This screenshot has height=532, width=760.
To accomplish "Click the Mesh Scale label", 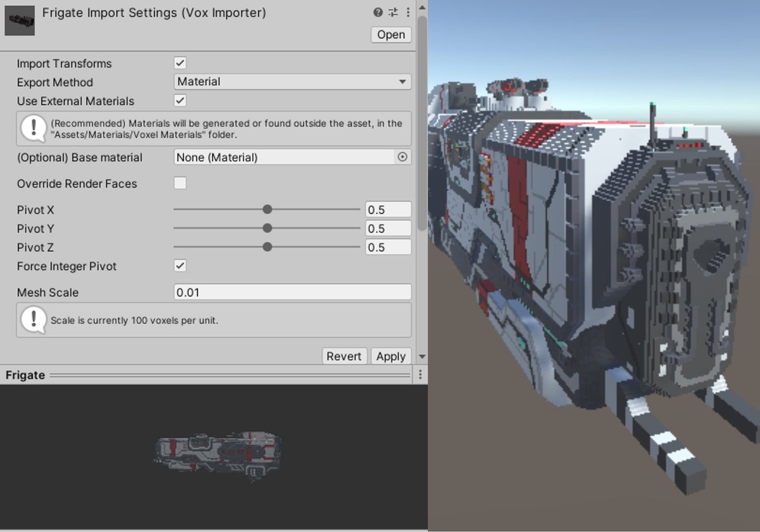I will [x=48, y=293].
